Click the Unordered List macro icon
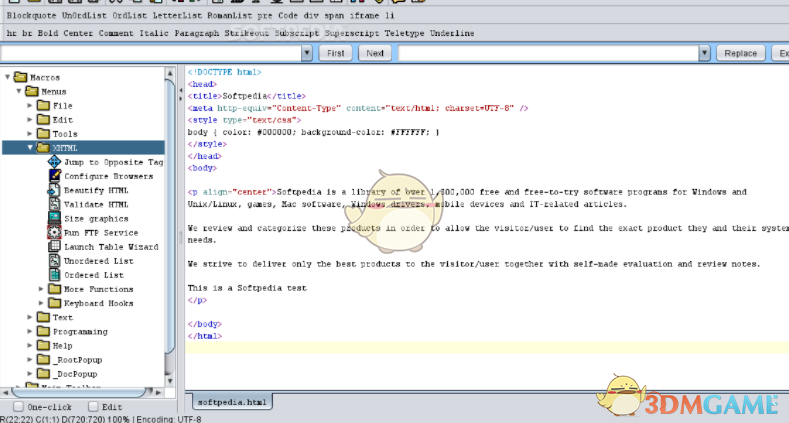Viewport: 789px width, 423px height. tap(54, 260)
